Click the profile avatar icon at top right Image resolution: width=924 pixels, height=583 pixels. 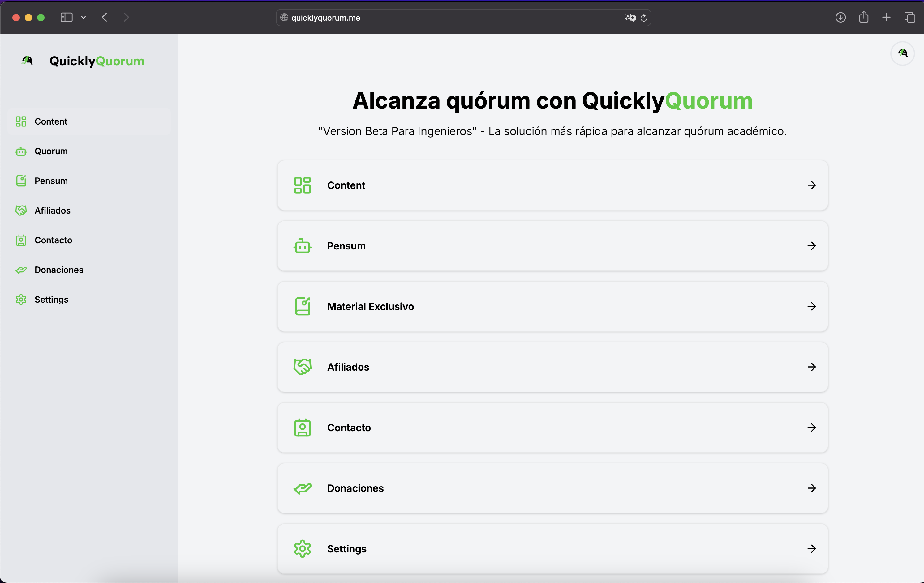902,53
